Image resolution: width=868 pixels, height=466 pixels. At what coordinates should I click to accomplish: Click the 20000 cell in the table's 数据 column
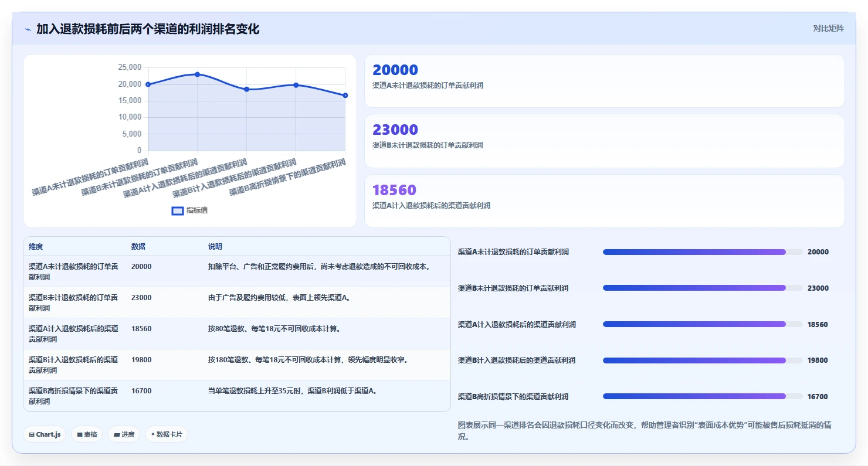point(141,267)
